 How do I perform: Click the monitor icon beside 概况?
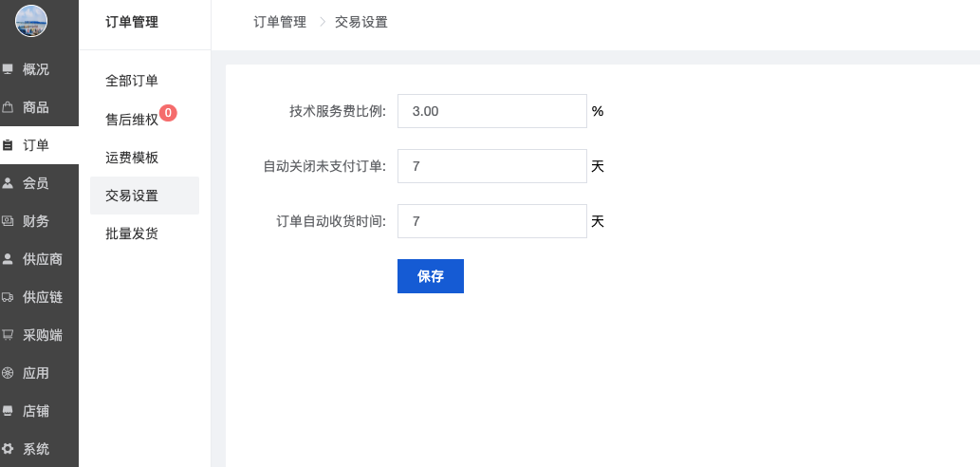click(9, 69)
